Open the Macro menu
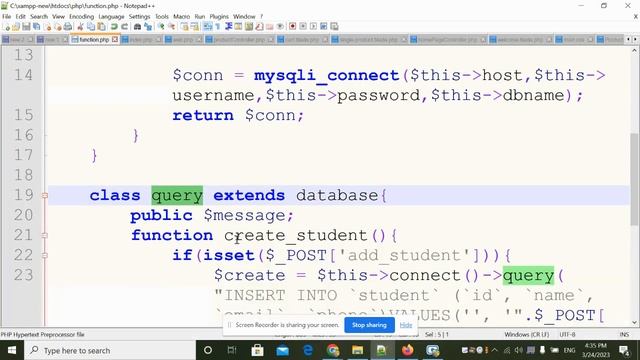This screenshot has height=360, width=640. pos(182,16)
